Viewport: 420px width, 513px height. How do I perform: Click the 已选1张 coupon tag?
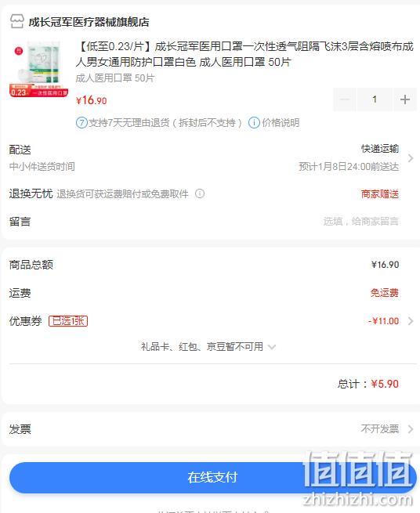[x=68, y=321]
